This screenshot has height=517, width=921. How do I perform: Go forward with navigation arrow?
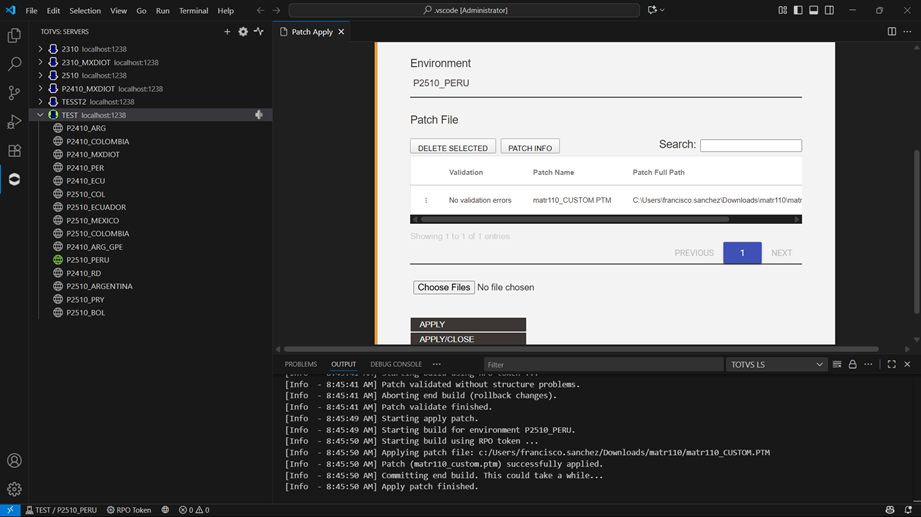276,10
